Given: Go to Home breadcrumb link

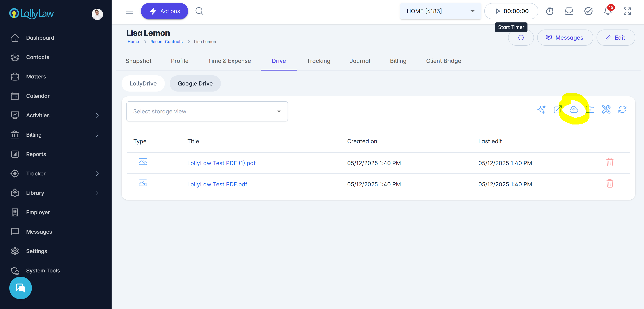Looking at the screenshot, I should tap(133, 42).
